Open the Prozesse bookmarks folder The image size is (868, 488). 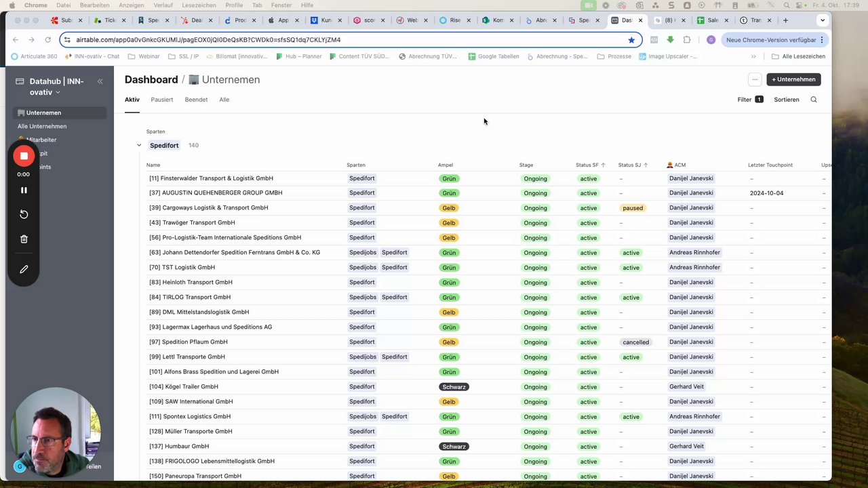pyautogui.click(x=614, y=56)
